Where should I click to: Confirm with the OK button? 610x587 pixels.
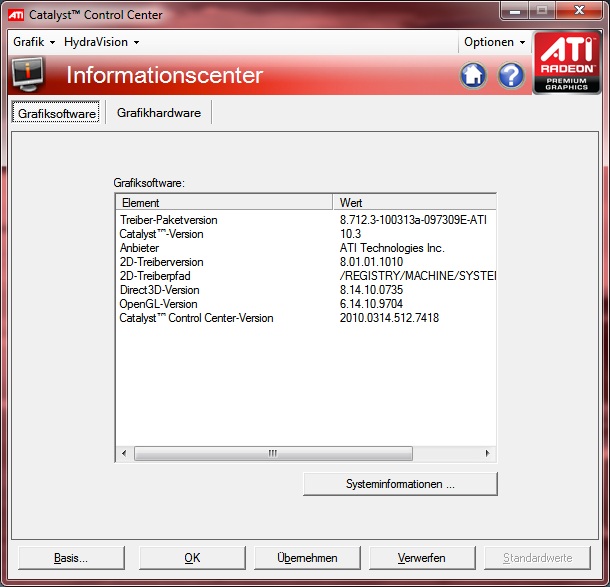tap(192, 558)
